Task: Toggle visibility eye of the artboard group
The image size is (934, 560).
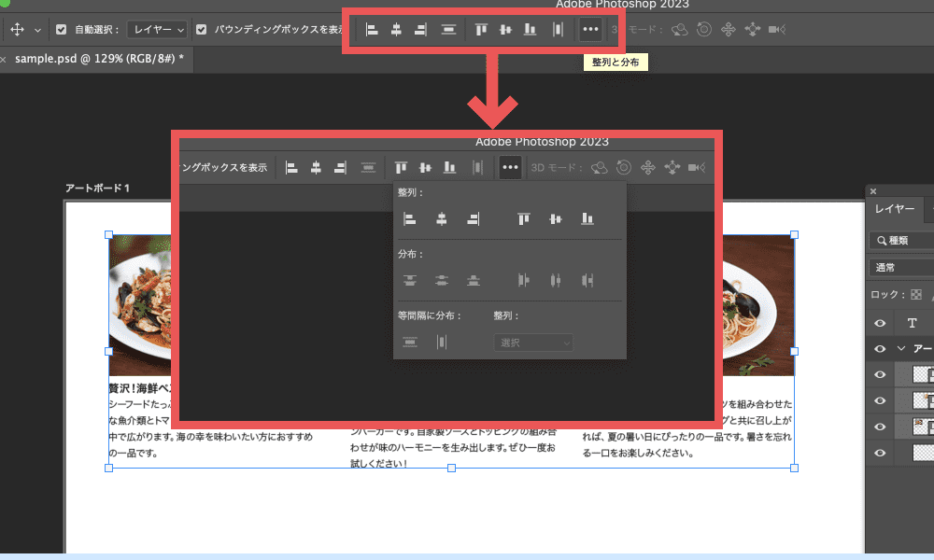Action: (880, 349)
